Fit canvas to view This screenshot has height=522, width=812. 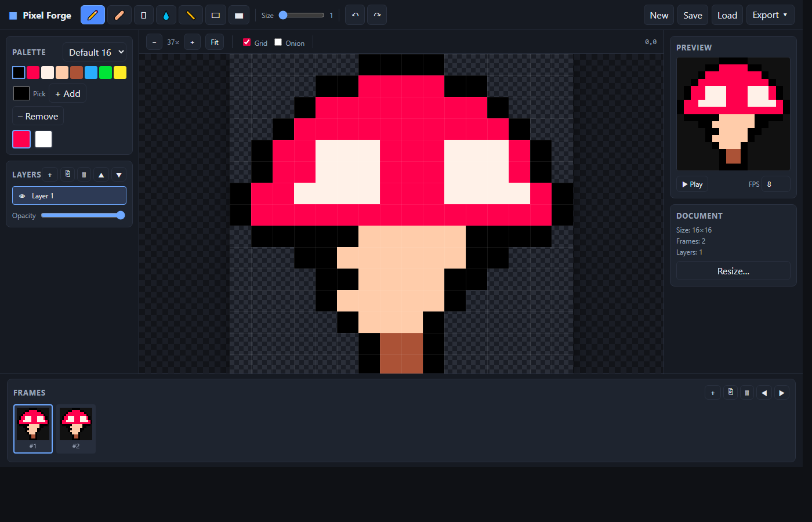point(215,42)
